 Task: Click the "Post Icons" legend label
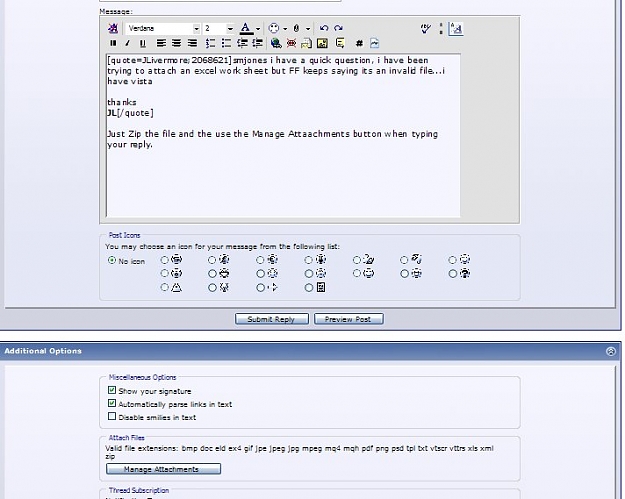124,235
